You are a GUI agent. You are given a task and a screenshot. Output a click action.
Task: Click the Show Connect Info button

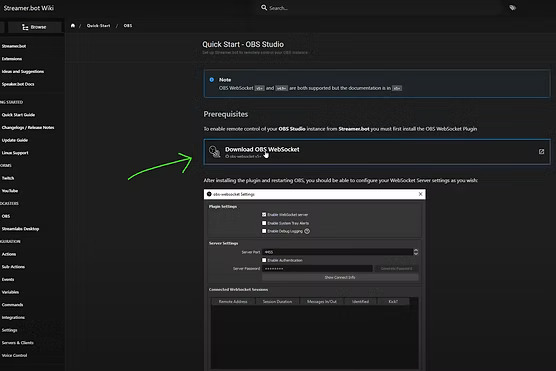[340, 277]
